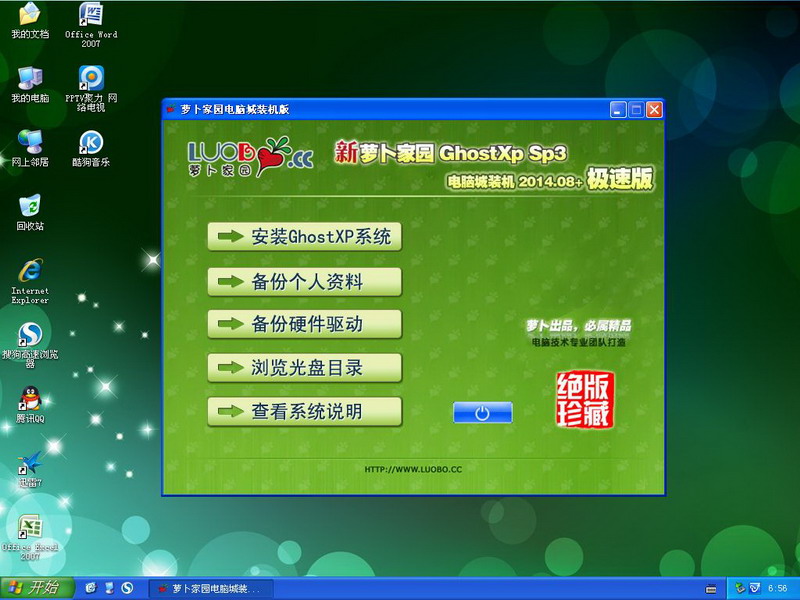Click IE quick launch icon in taskbar
The height and width of the screenshot is (600, 800).
91,588
